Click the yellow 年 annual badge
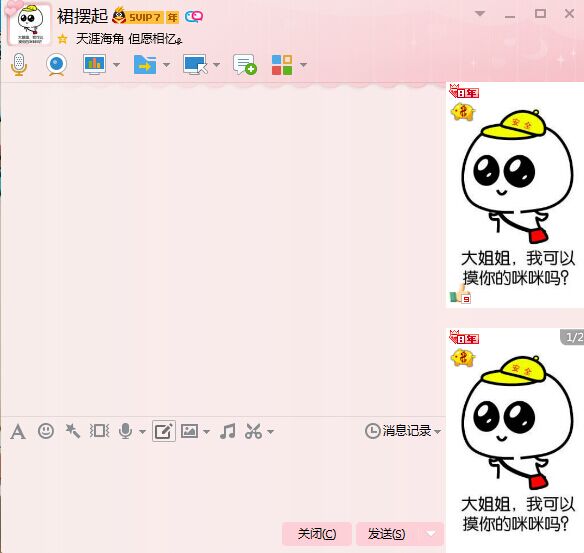 pyautogui.click(x=172, y=17)
